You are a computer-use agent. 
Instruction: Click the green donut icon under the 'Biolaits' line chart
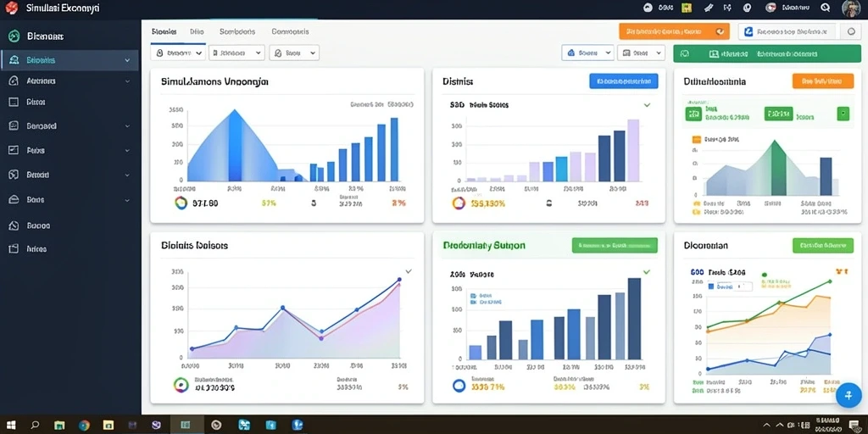tap(181, 384)
